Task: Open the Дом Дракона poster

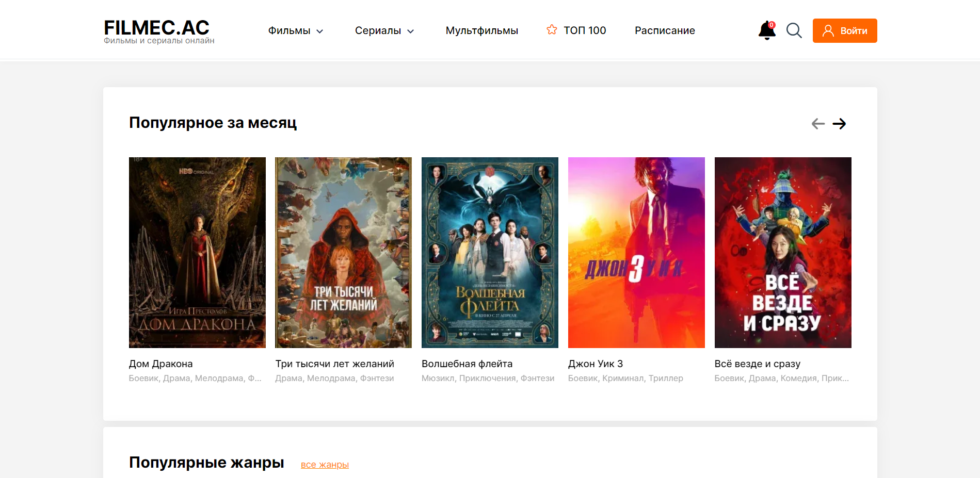Action: pos(197,253)
